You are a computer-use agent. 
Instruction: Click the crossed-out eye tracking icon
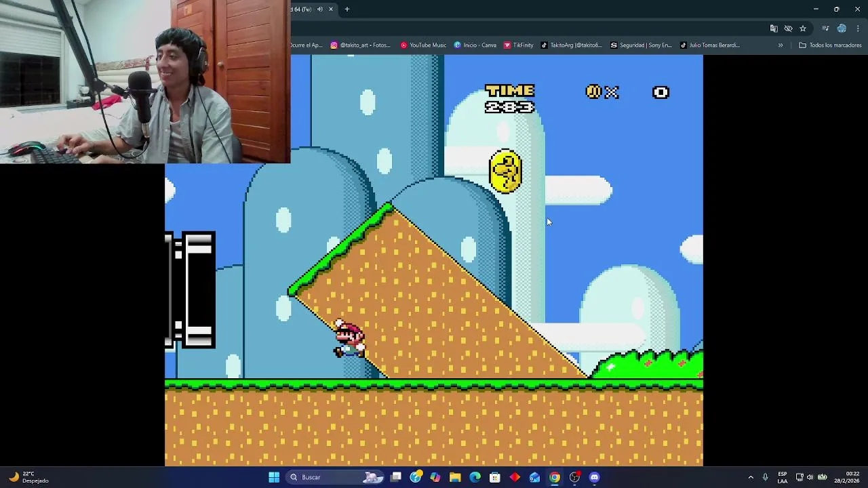click(788, 28)
